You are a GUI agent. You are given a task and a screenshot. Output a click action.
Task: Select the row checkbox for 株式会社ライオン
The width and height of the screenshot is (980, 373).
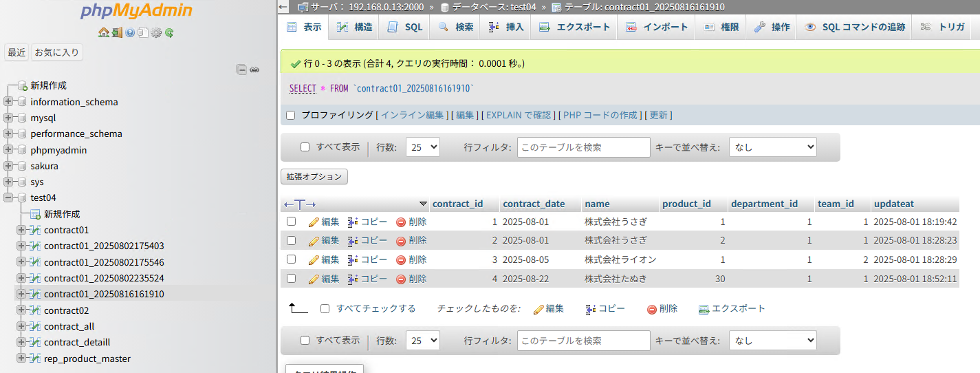point(292,259)
